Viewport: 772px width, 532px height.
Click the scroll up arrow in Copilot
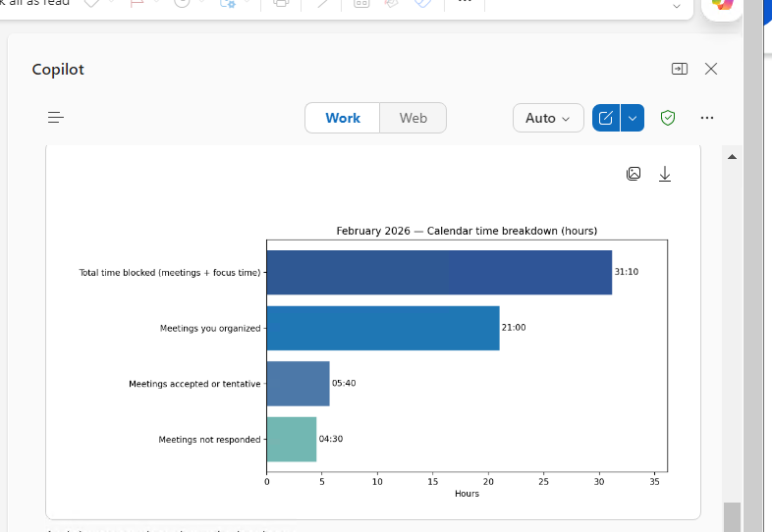point(732,157)
